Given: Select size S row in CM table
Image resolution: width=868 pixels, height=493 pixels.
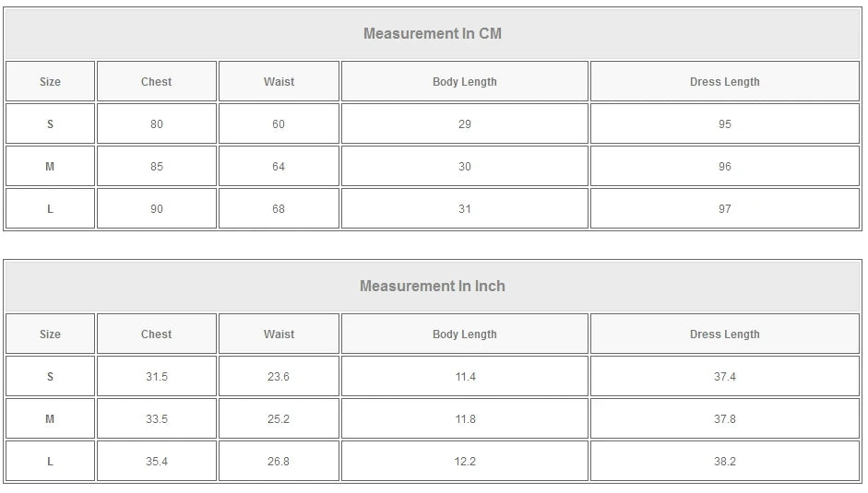Looking at the screenshot, I should pyautogui.click(x=433, y=124).
